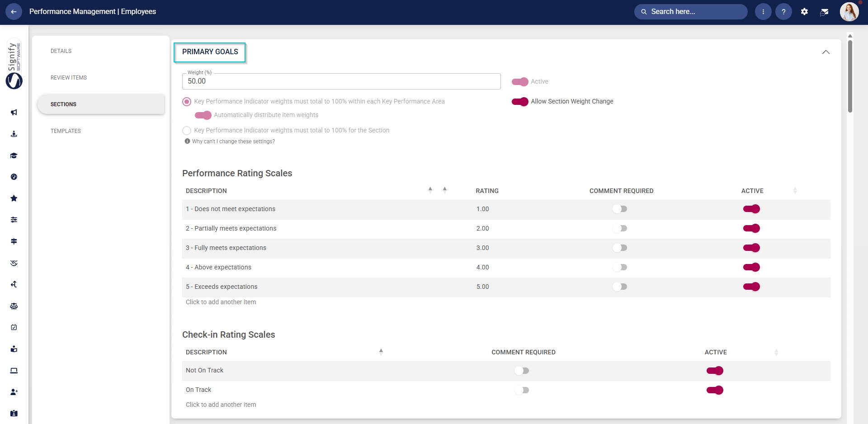Screen dimensions: 868x424
Task: Click '1 - Does not meet expectations' description
Action: point(231,209)
